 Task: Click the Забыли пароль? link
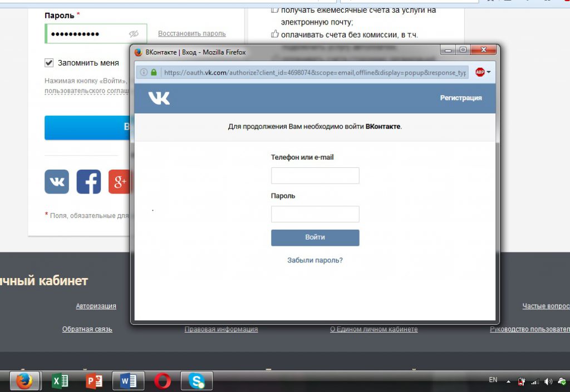315,260
